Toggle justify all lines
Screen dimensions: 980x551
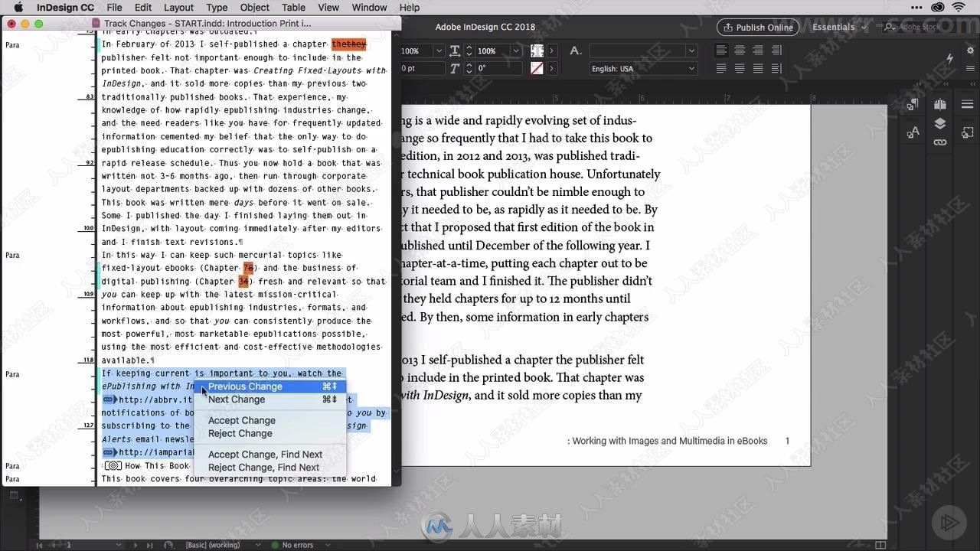pos(758,68)
